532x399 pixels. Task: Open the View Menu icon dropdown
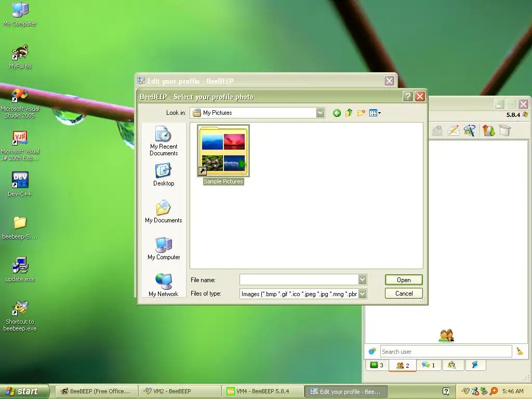pos(375,113)
